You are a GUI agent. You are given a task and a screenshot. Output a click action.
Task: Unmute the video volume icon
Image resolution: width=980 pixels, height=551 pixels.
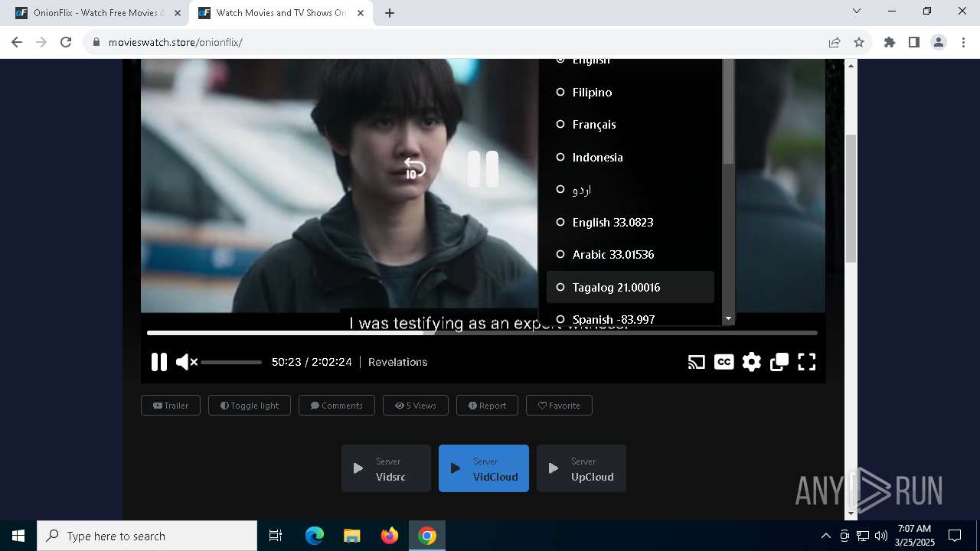pos(186,362)
